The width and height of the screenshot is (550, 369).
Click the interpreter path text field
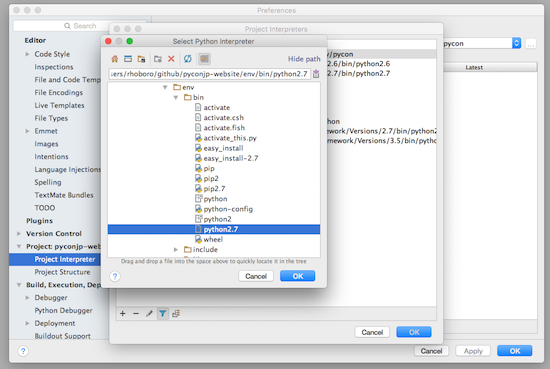pos(209,74)
